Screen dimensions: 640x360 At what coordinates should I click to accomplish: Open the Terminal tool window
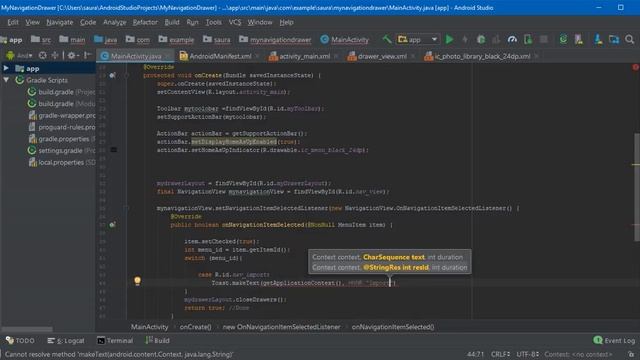click(x=115, y=340)
